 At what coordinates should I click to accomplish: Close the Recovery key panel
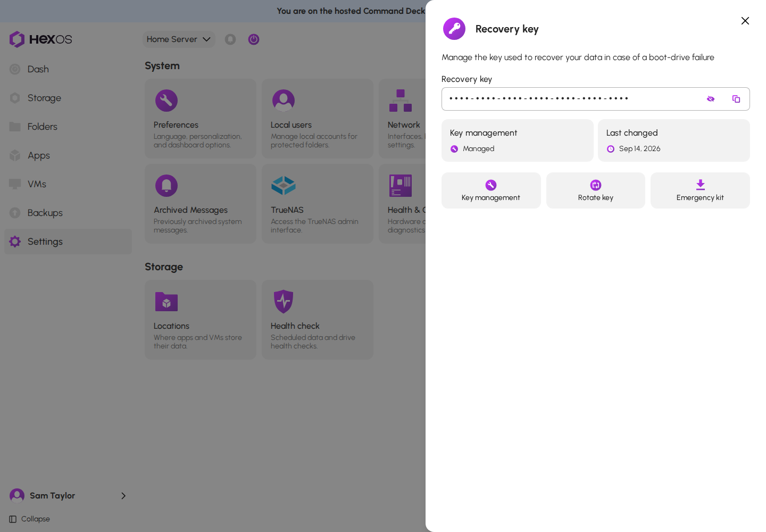[x=745, y=21]
